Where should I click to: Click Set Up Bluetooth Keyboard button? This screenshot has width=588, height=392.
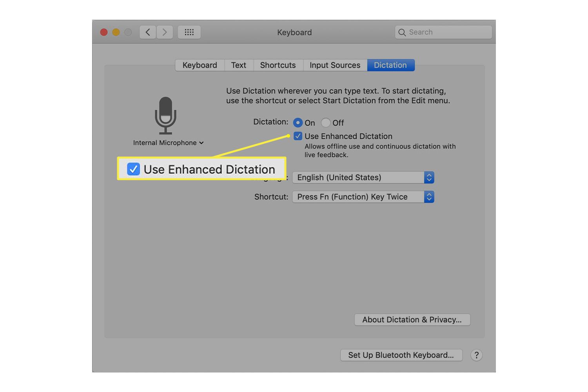pyautogui.click(x=401, y=355)
